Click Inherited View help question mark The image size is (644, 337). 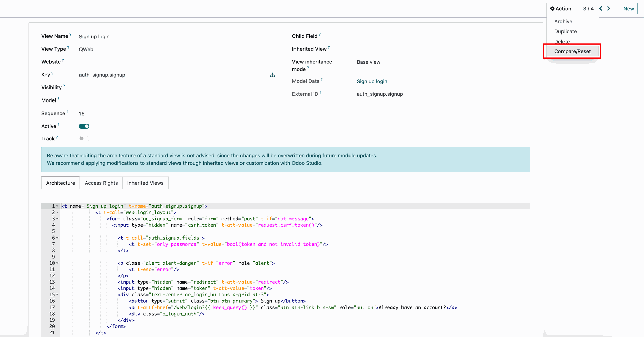(x=329, y=47)
